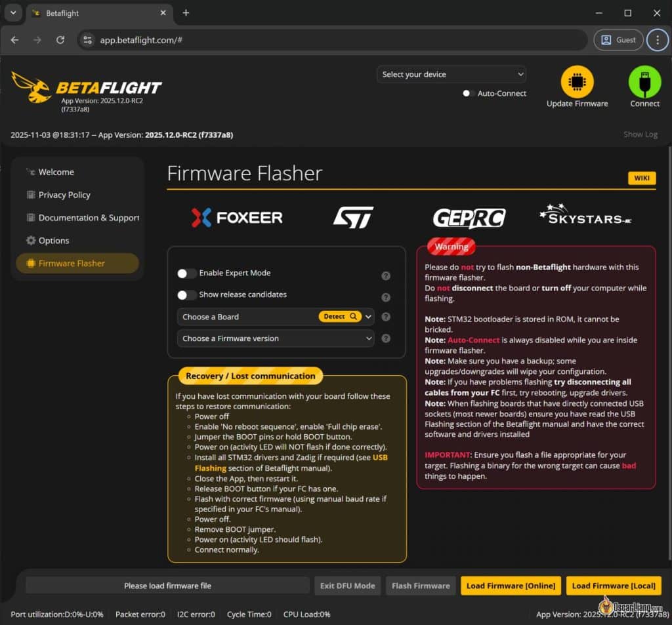Image resolution: width=672 pixels, height=625 pixels.
Task: Click the Cycle Time:0 status text
Action: (x=249, y=615)
